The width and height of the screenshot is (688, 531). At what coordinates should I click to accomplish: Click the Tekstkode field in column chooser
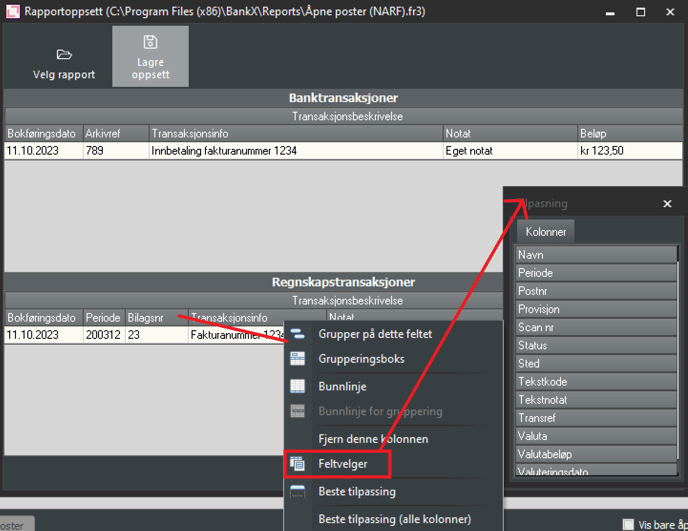(x=596, y=382)
